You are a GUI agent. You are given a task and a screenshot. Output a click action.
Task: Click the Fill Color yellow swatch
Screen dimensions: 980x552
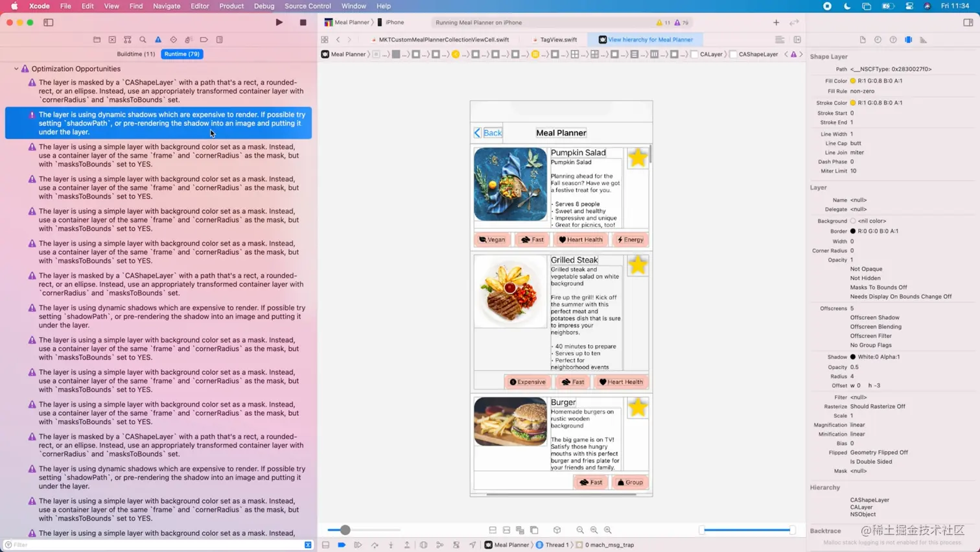pos(853,81)
